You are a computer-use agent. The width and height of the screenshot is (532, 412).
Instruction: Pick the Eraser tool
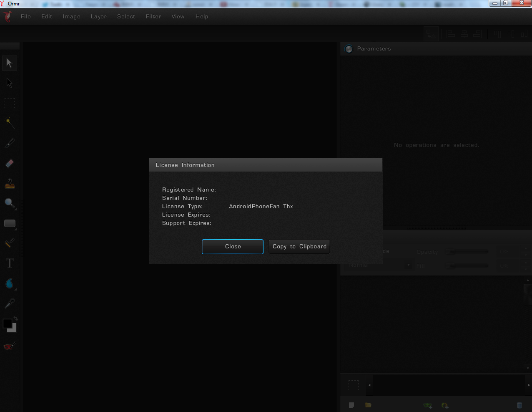coord(10,163)
